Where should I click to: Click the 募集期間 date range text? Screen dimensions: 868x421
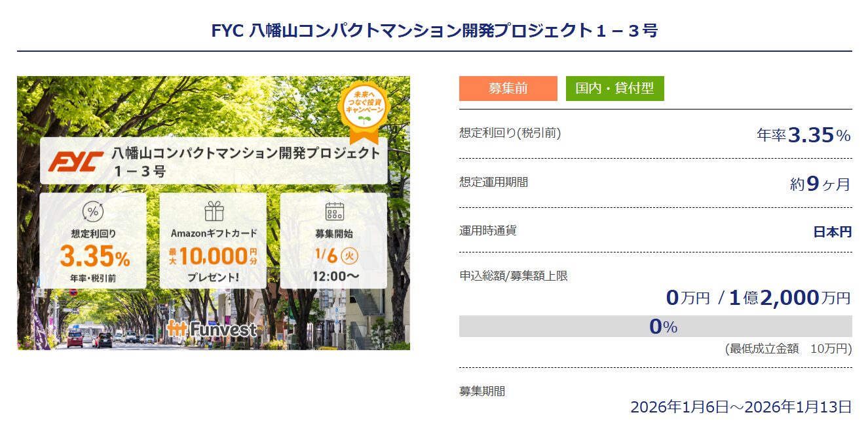pos(740,407)
